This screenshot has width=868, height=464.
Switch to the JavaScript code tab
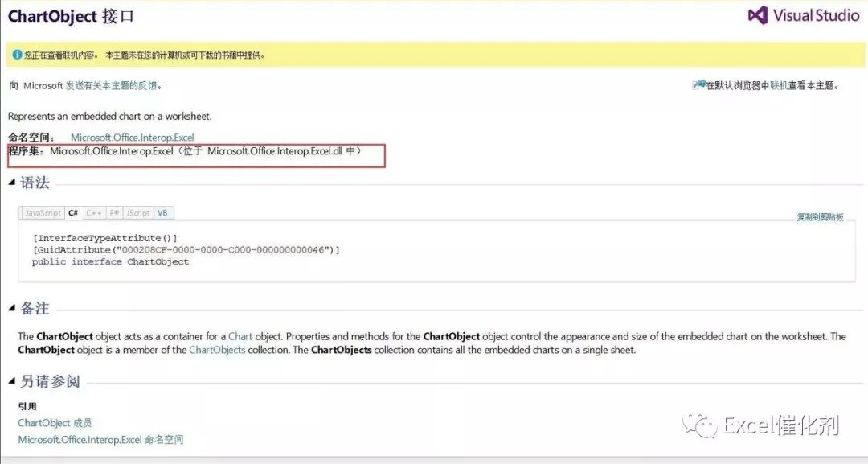(43, 213)
